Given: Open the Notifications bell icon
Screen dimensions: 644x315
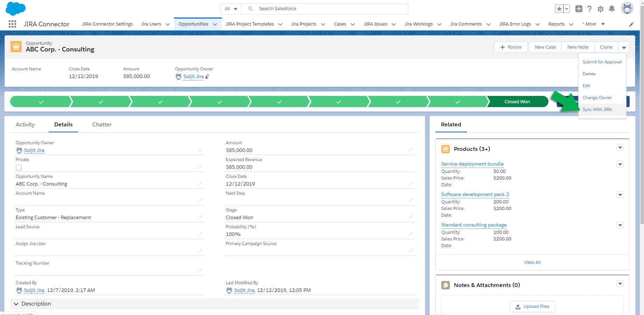Looking at the screenshot, I should (612, 9).
